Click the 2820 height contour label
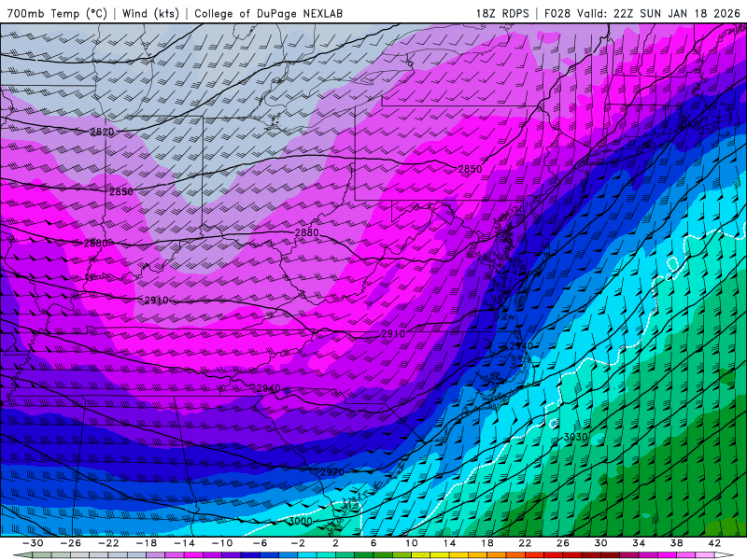The image size is (747, 560). point(102,132)
